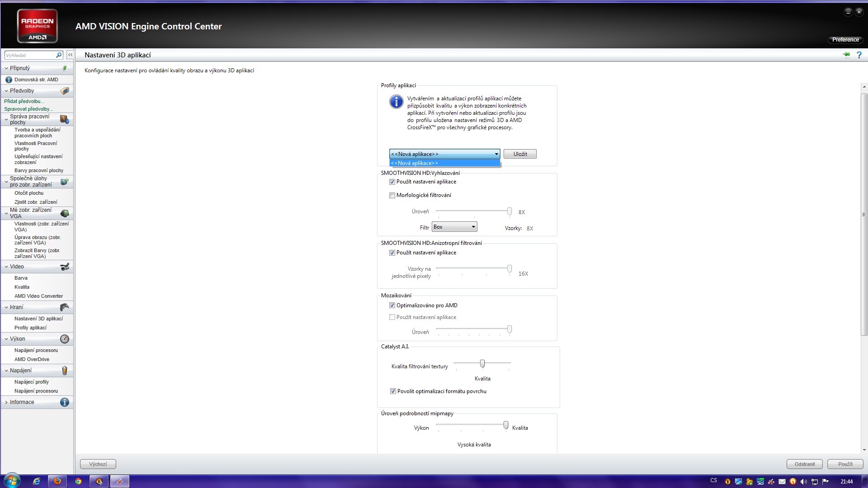Collapse the Video section

[x=6, y=267]
